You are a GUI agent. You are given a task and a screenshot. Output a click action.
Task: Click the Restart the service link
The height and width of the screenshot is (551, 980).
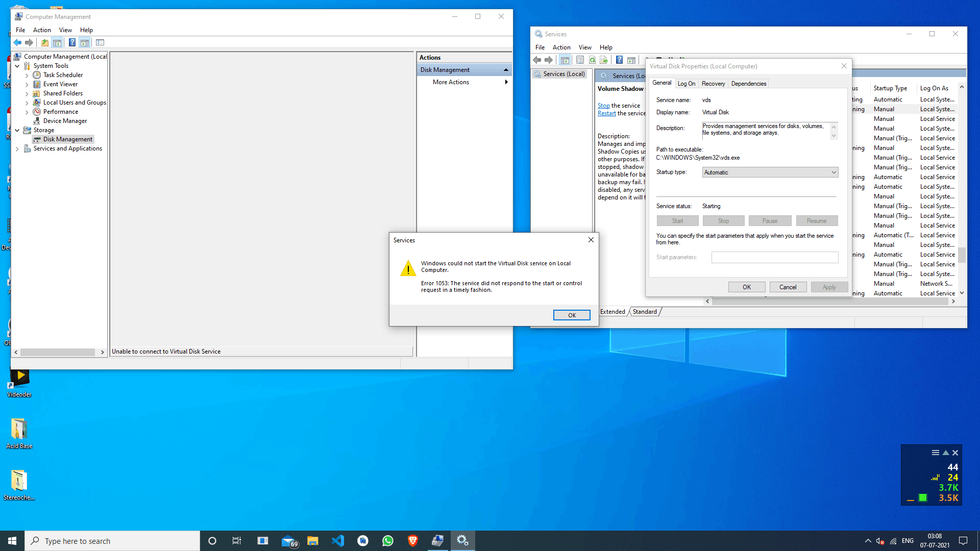606,113
